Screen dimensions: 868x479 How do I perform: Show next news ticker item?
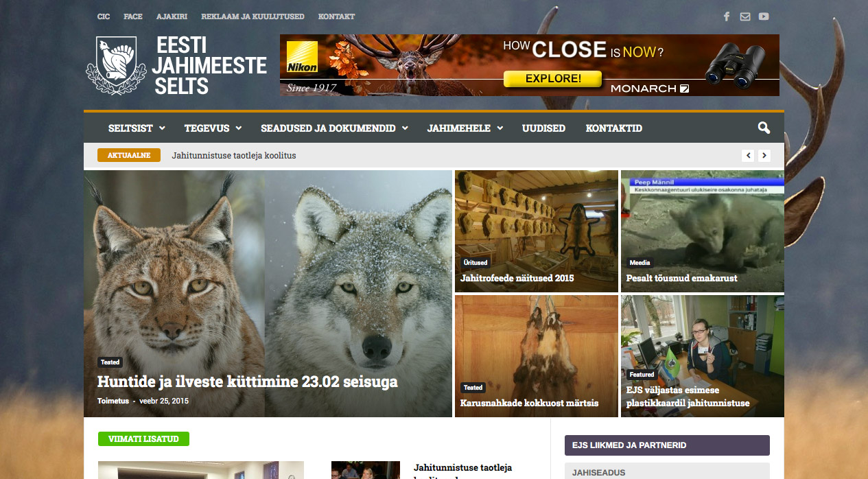[x=764, y=156]
